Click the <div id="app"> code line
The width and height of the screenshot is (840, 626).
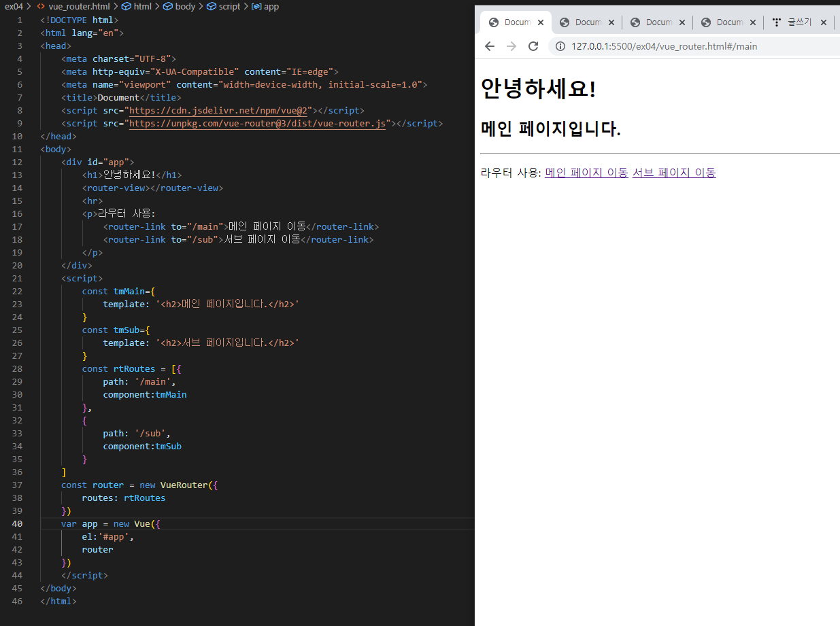pos(97,162)
